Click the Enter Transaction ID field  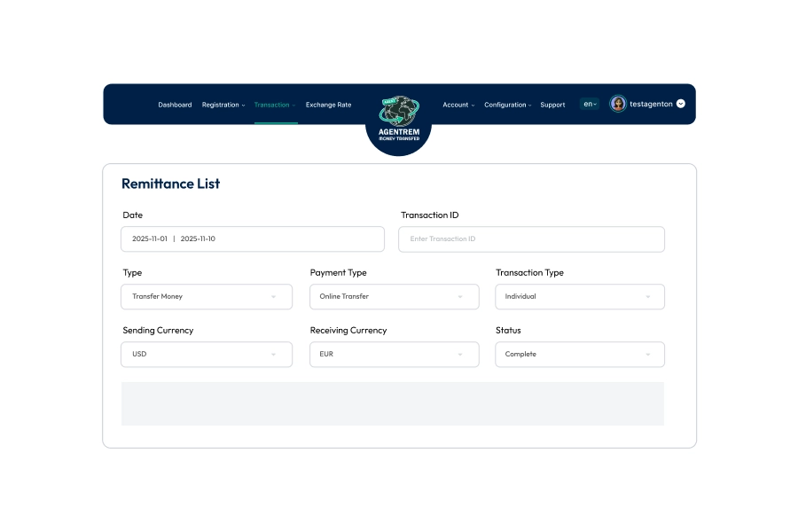[x=531, y=239]
